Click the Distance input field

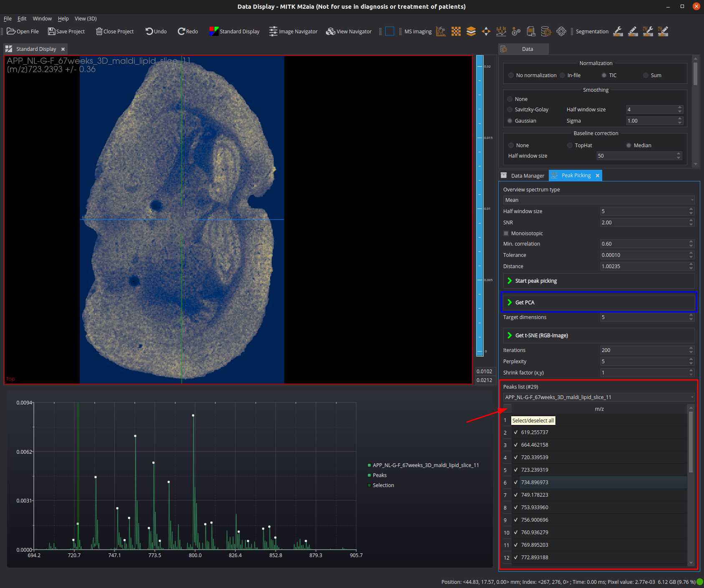(644, 266)
